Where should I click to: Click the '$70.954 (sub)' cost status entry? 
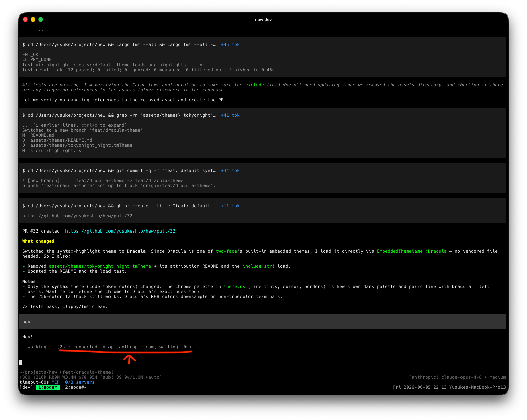pos(96,377)
